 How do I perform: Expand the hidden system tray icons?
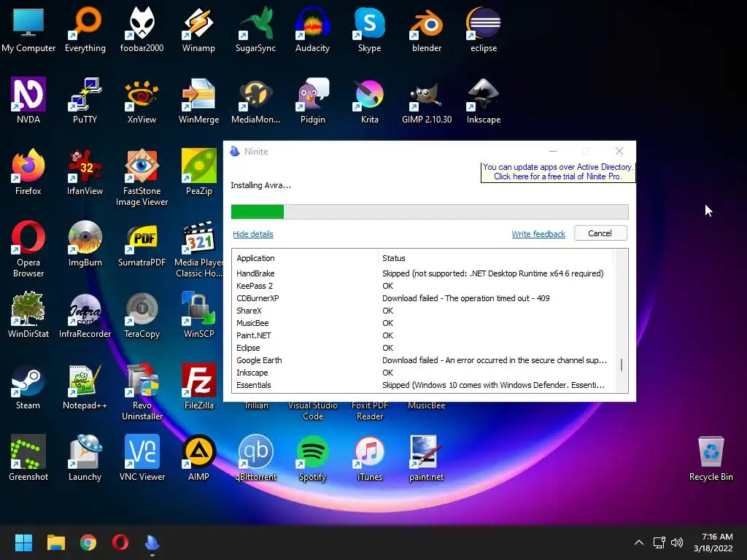pyautogui.click(x=639, y=542)
